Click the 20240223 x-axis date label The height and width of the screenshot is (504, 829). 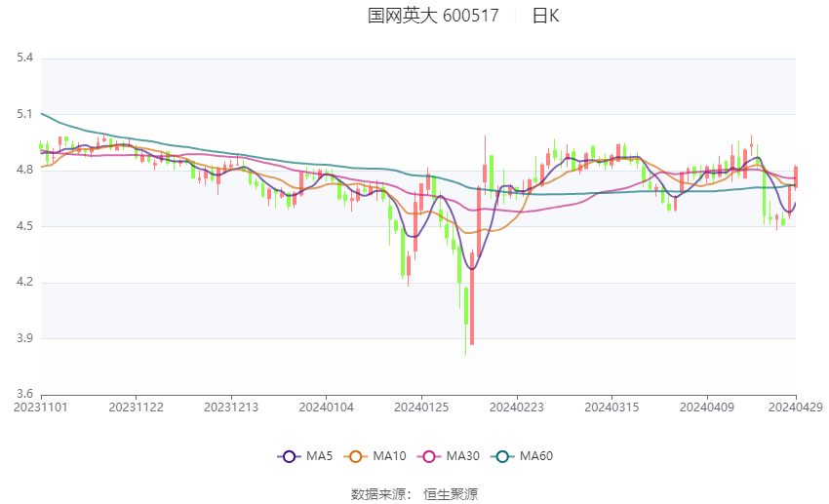(517, 407)
